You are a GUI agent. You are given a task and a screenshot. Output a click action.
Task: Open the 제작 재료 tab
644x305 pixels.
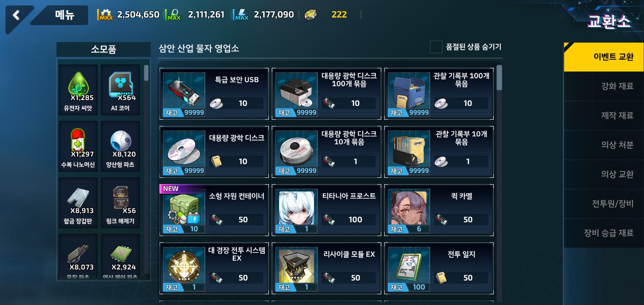pyautogui.click(x=604, y=116)
